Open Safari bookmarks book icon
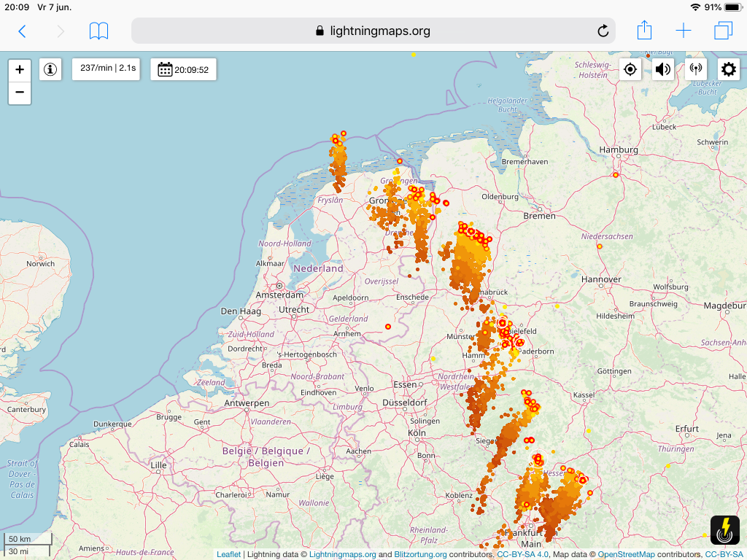Image resolution: width=747 pixels, height=560 pixels. [x=98, y=31]
